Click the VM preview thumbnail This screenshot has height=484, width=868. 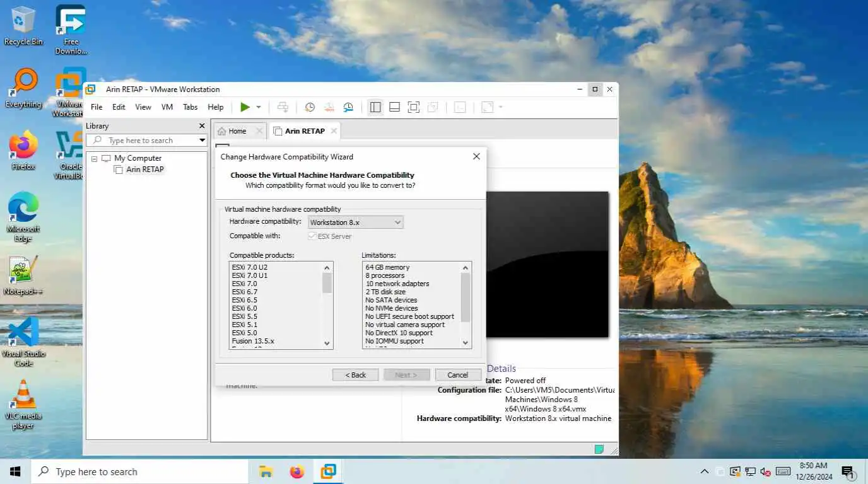pos(548,265)
